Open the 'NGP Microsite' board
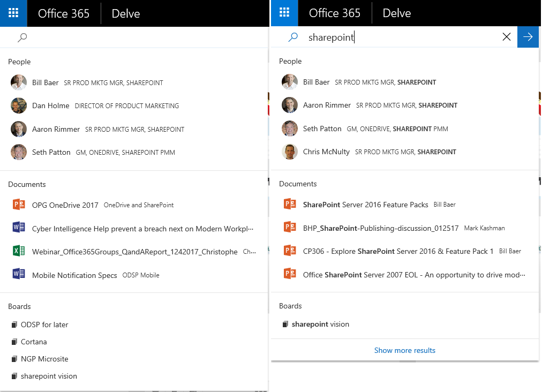 point(44,359)
